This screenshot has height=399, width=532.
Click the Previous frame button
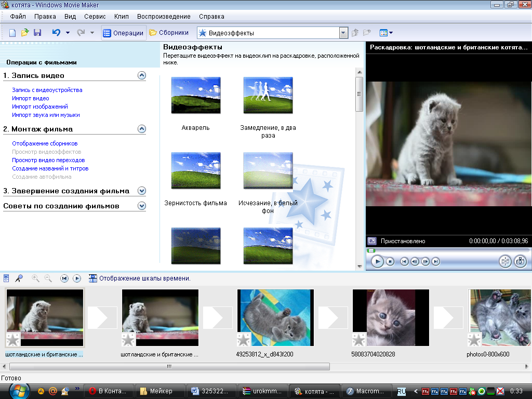415,261
